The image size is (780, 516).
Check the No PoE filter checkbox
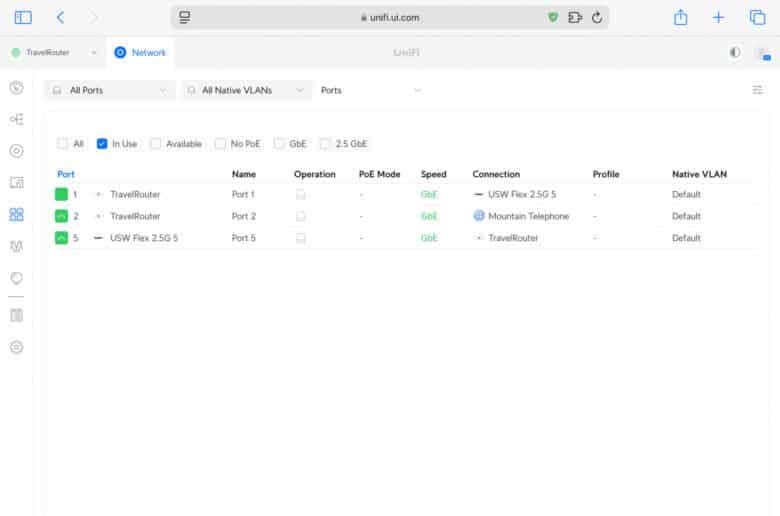coord(220,144)
